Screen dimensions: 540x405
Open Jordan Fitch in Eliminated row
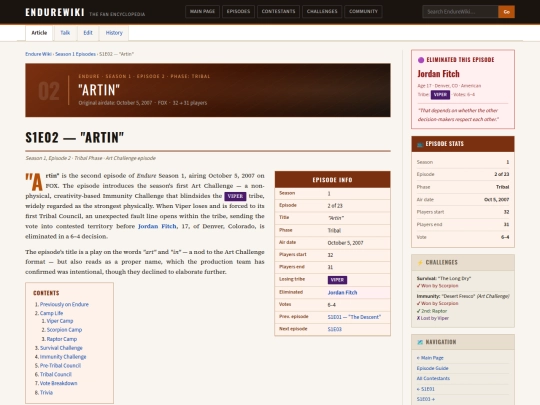342,292
